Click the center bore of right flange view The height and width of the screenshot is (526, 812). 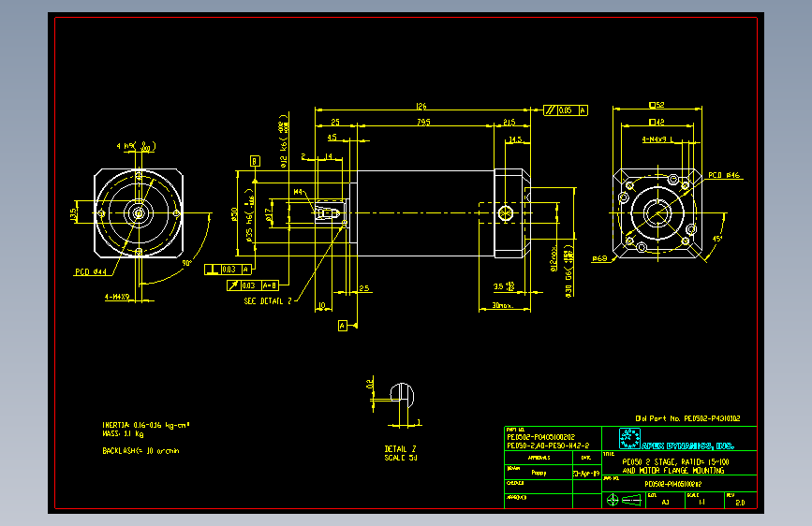pyautogui.click(x=657, y=212)
